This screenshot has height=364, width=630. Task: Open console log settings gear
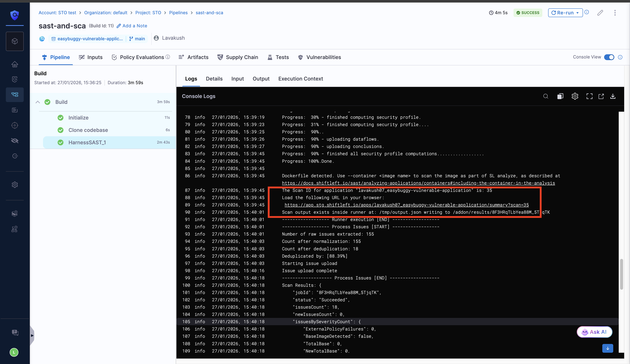(575, 96)
